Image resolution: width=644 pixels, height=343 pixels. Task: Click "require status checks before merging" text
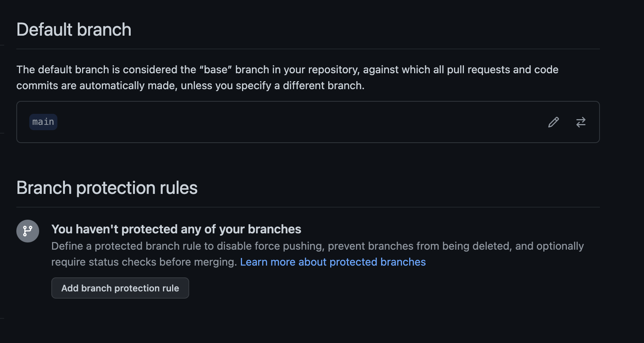pos(144,262)
